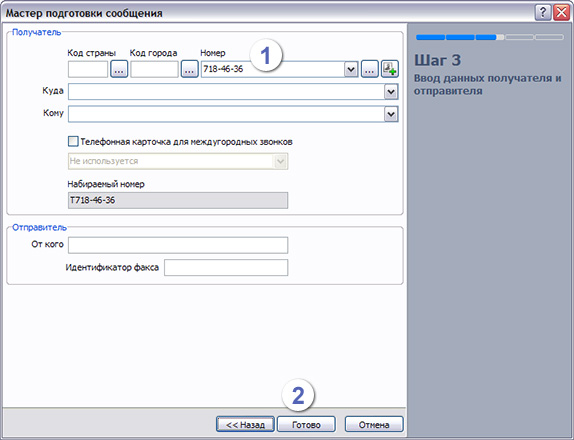The height and width of the screenshot is (440, 574).
Task: Click the Отмена button
Action: point(374,425)
